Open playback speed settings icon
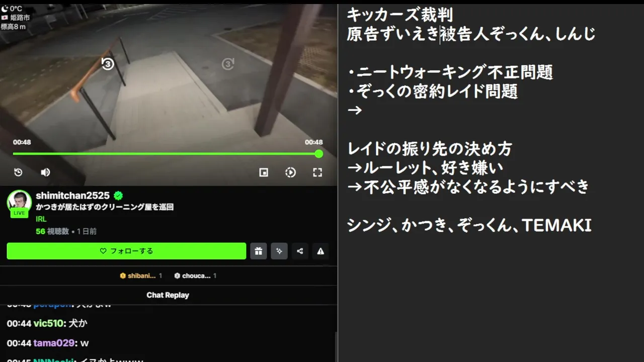The width and height of the screenshot is (644, 362). [x=290, y=172]
